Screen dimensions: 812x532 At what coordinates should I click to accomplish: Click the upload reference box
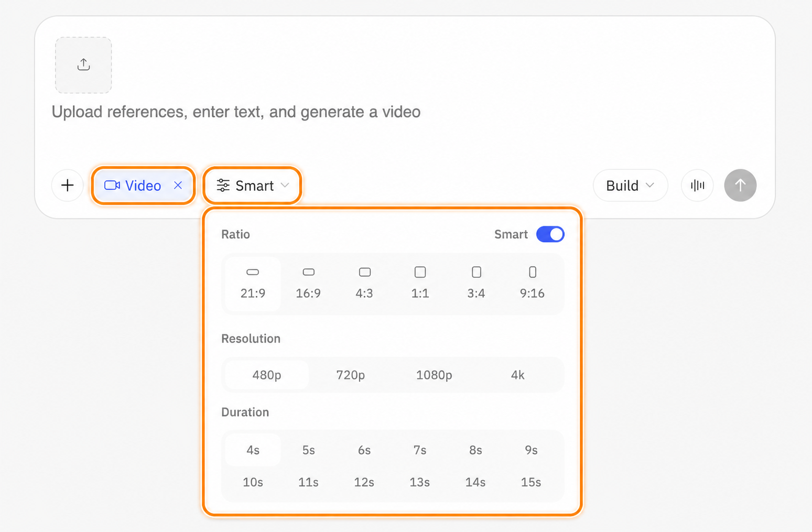click(83, 65)
